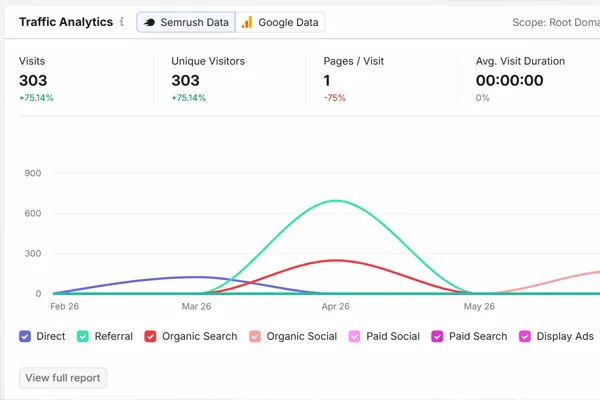Switch to the Semrush Data tab
The width and height of the screenshot is (600, 400).
(186, 22)
